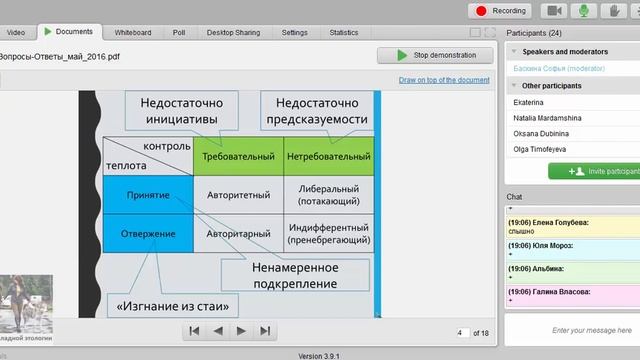640x360 pixels.
Task: Click Draw on top of the document link
Action: pyautogui.click(x=444, y=80)
